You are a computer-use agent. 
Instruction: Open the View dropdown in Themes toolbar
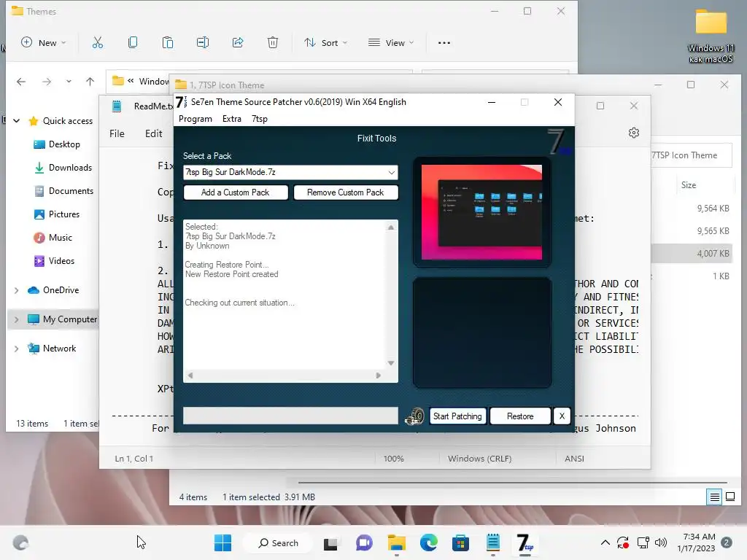pos(391,43)
